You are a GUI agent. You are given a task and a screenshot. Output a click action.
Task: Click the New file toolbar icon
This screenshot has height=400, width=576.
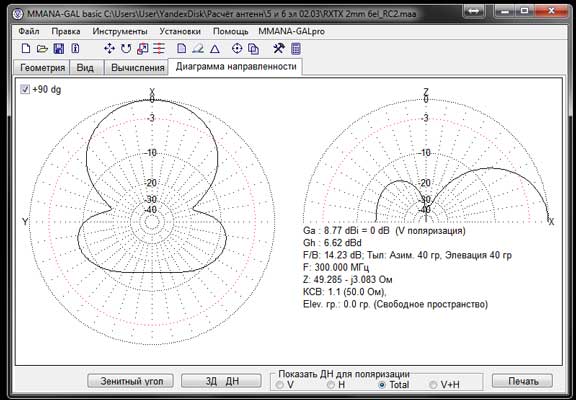coord(26,48)
